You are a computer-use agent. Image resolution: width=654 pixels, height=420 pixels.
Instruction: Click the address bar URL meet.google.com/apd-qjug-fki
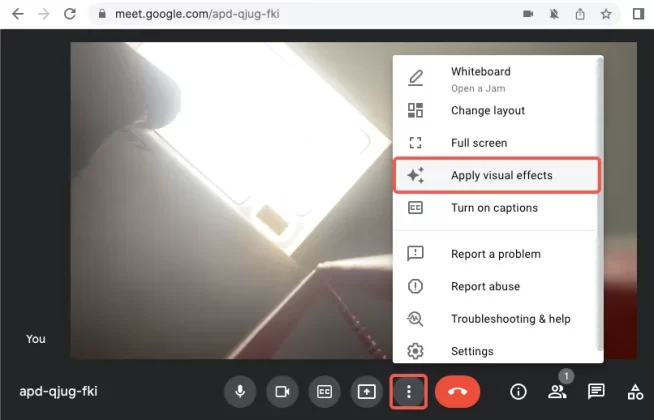[x=197, y=14]
